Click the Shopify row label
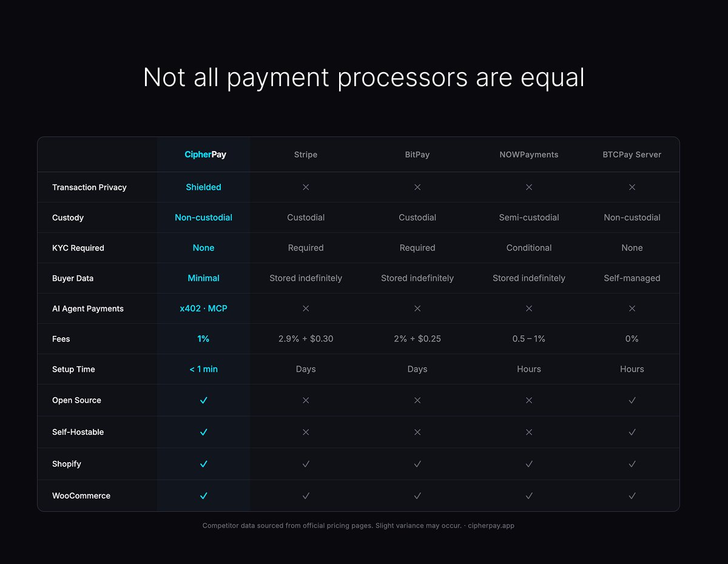The width and height of the screenshot is (728, 564). point(67,464)
